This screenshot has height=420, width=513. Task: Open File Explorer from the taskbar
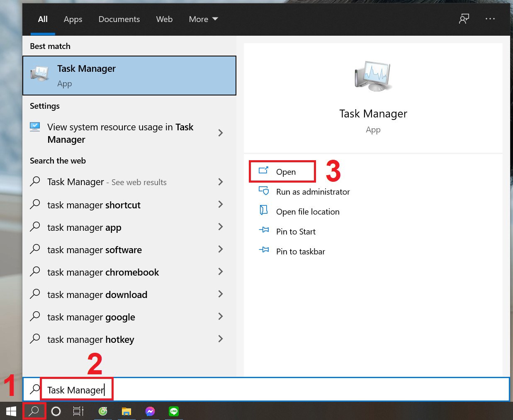(126, 411)
